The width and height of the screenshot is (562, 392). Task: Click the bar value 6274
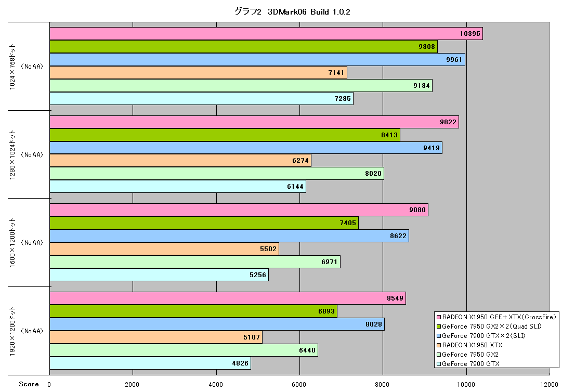tap(300, 161)
